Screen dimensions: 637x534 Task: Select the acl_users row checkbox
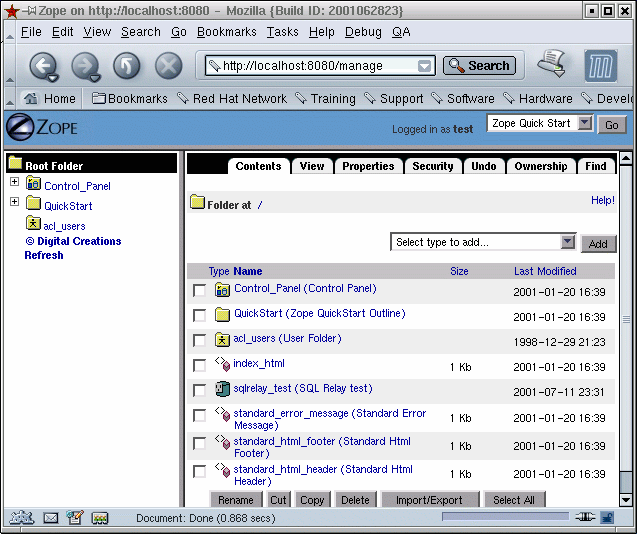(x=199, y=340)
